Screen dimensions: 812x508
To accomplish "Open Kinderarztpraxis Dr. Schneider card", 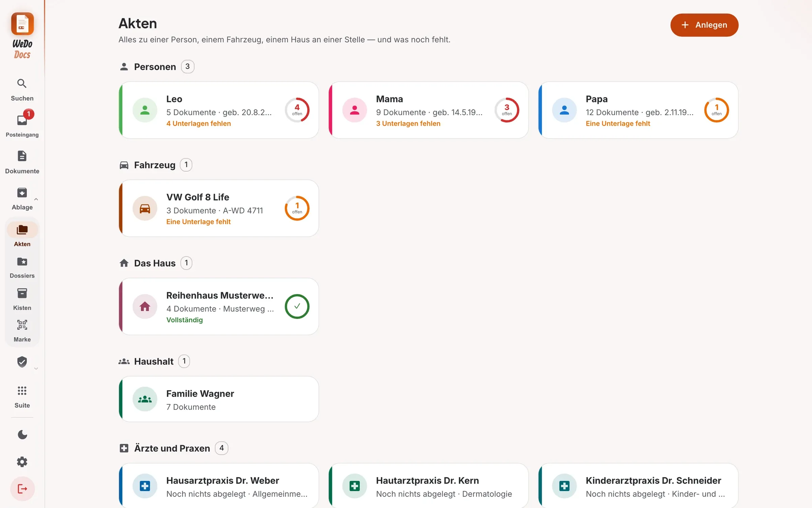I will point(638,486).
